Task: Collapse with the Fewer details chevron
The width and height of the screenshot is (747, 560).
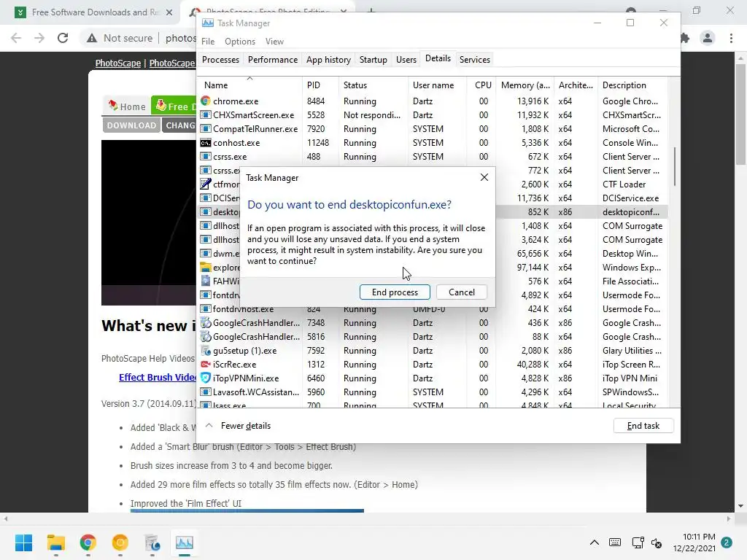Action: coord(209,425)
